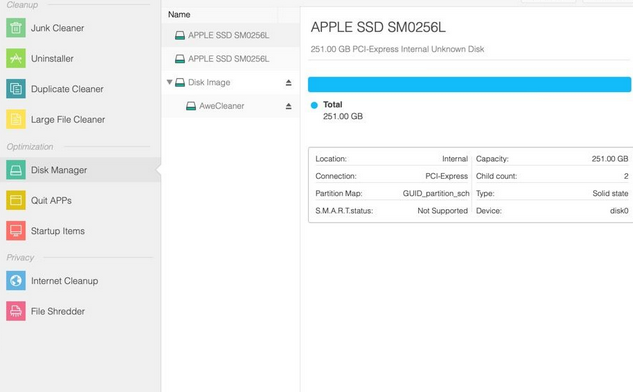633x392 pixels.
Task: Go to Junk Cleaner label
Action: (x=58, y=28)
